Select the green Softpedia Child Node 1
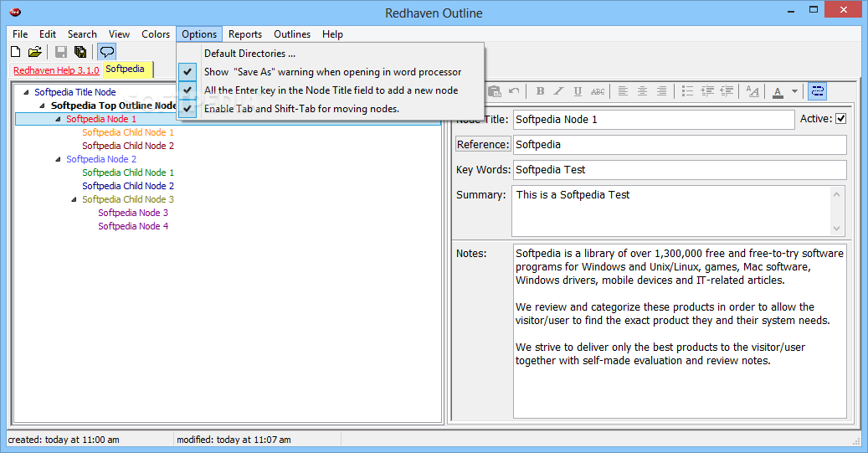 128,172
